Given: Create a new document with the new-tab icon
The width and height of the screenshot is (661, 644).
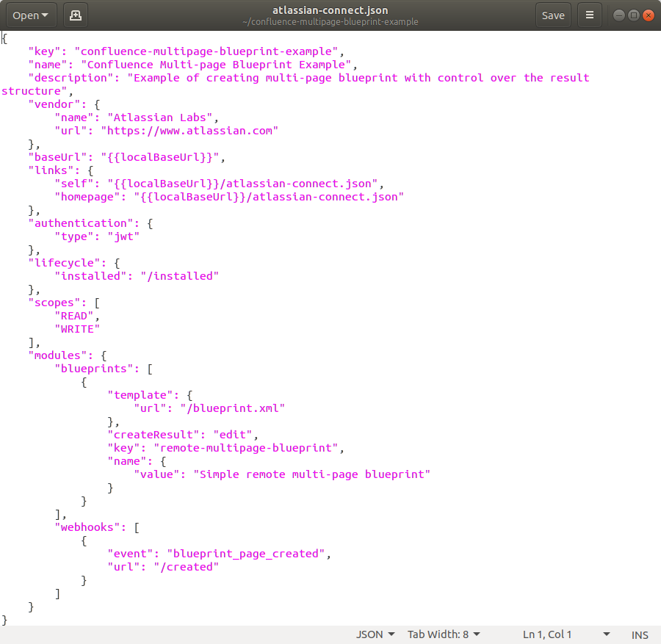Looking at the screenshot, I should coord(76,15).
